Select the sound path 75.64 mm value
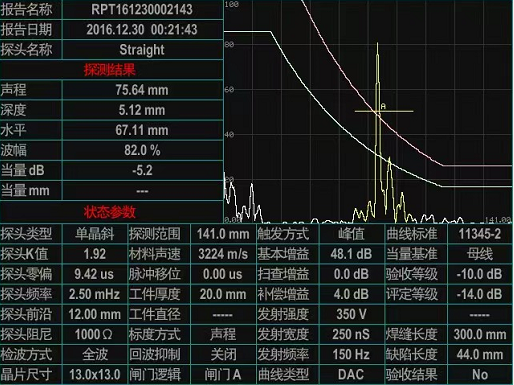Image resolution: width=514 pixels, height=385 pixels. click(x=142, y=90)
